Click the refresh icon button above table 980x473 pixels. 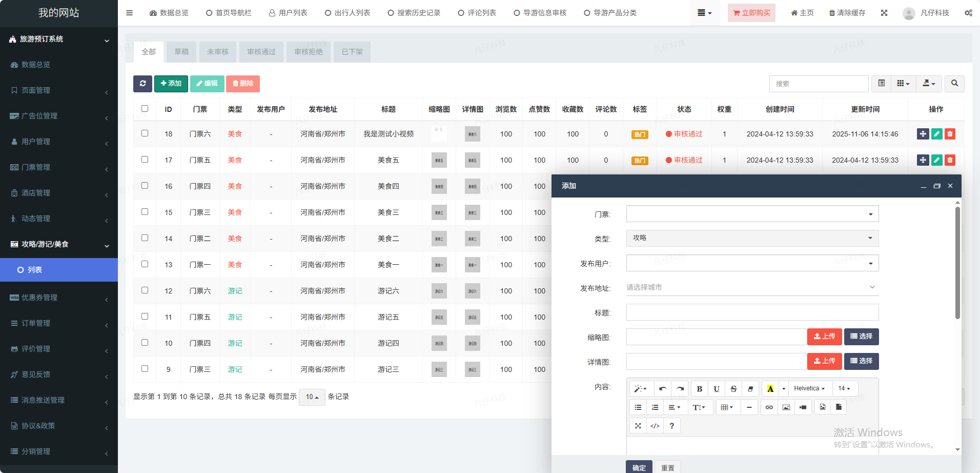coord(142,84)
